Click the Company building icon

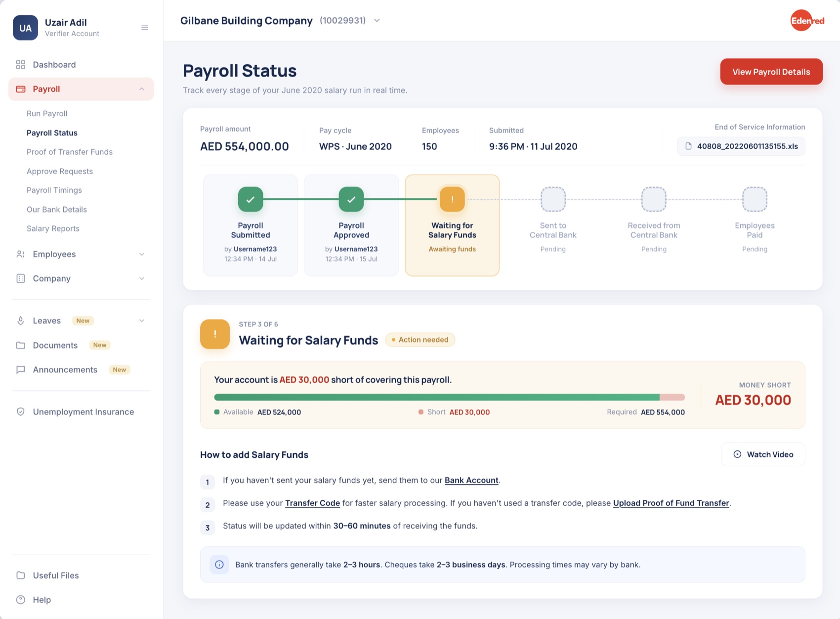coord(21,278)
